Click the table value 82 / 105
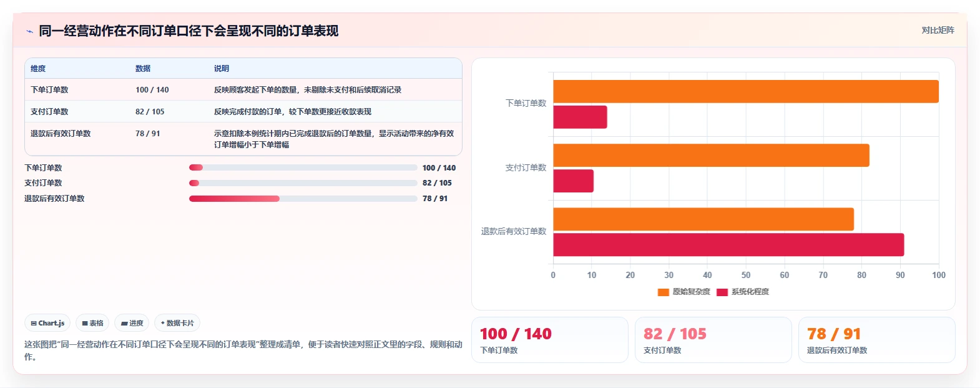Image resolution: width=980 pixels, height=388 pixels. coord(150,112)
